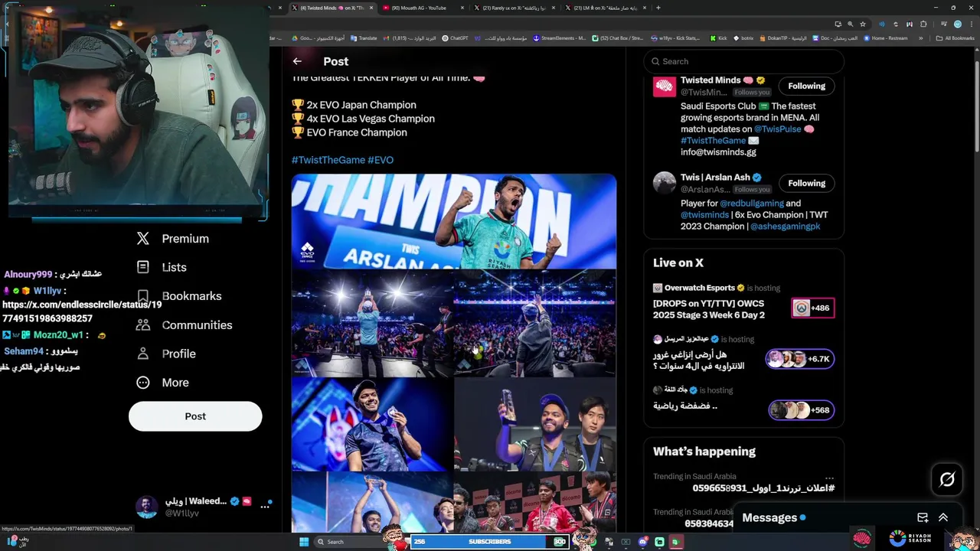Screen dimensions: 980x551
Task: Click the Lists sidebar icon
Action: pyautogui.click(x=143, y=267)
